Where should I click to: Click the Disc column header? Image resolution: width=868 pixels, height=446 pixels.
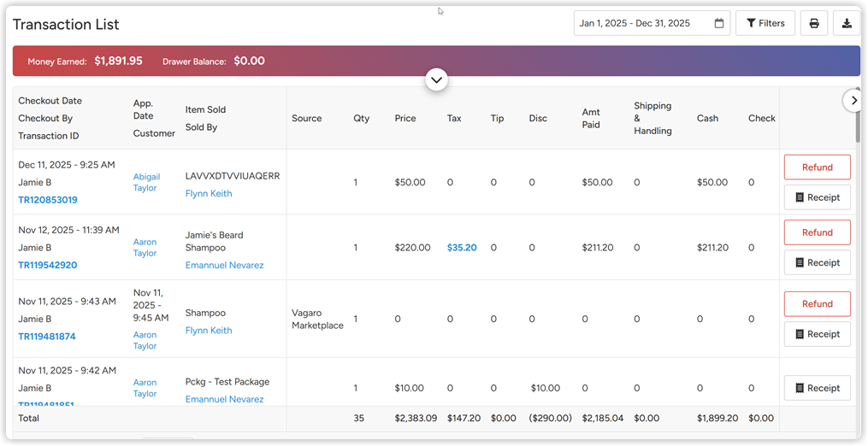point(538,119)
